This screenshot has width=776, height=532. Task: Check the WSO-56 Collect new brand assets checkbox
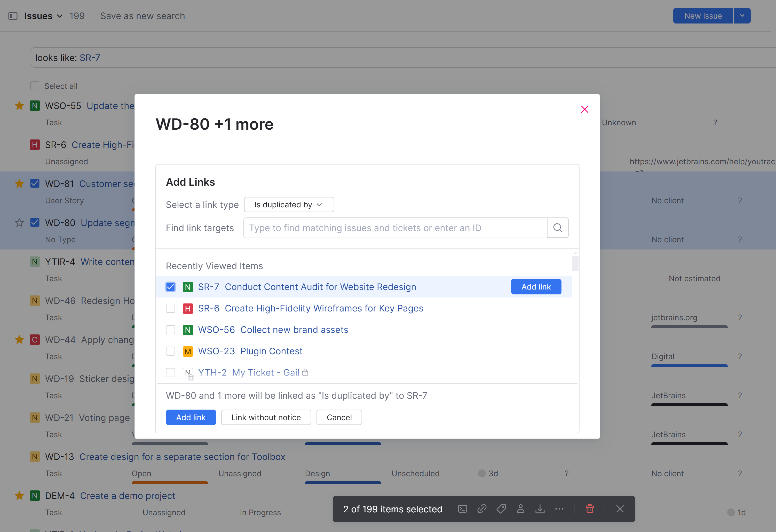[171, 330]
